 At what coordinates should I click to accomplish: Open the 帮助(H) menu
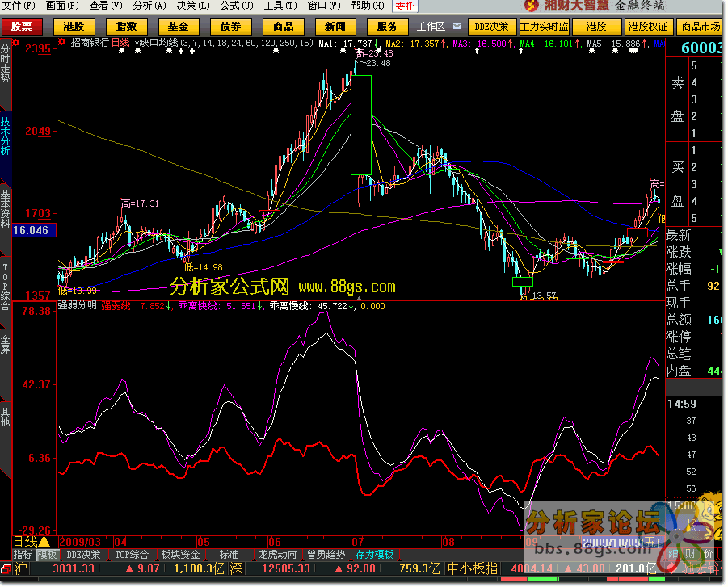tap(368, 6)
